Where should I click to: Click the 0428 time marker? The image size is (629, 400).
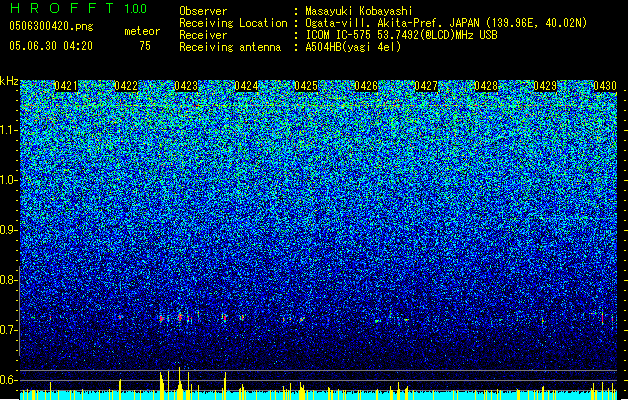click(486, 86)
